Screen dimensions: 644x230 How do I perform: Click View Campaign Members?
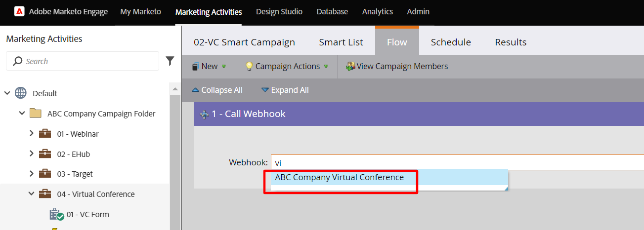click(397, 66)
